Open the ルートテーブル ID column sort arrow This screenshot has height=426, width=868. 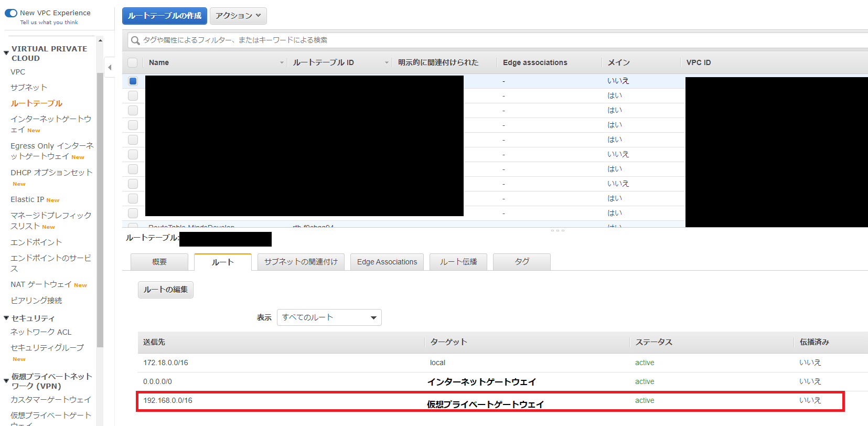click(387, 62)
